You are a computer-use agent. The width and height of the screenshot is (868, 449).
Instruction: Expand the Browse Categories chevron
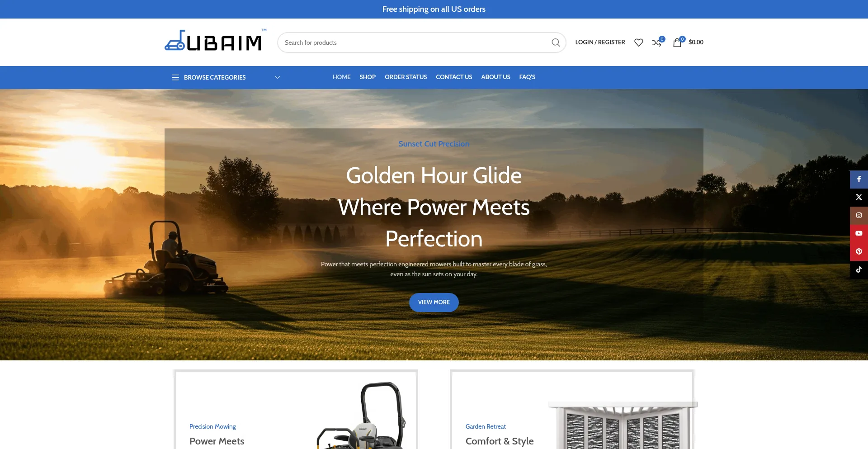point(278,77)
